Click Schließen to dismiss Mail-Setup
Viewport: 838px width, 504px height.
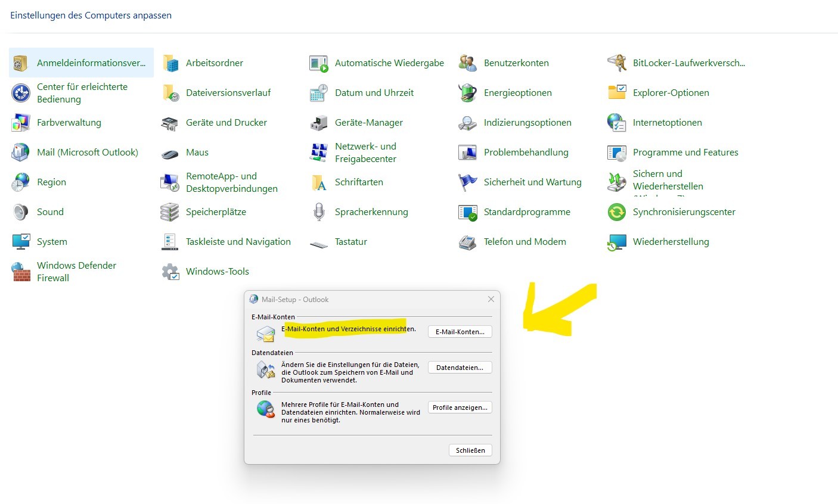pos(470,450)
